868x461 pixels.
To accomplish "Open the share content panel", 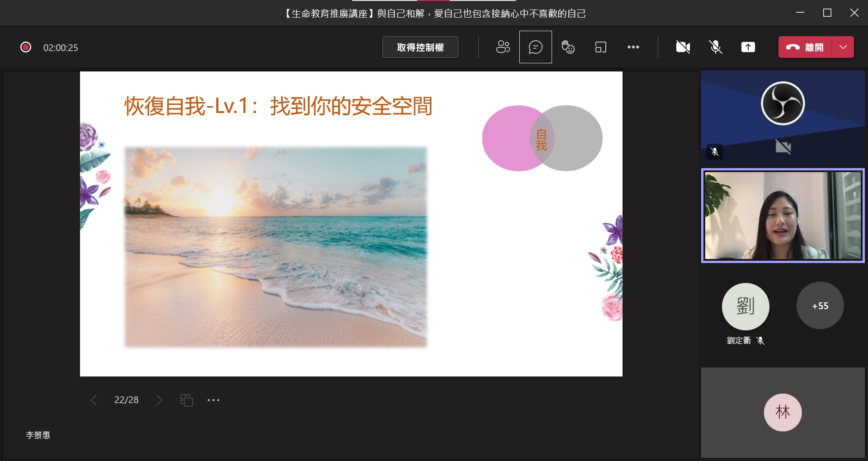I will (x=748, y=47).
